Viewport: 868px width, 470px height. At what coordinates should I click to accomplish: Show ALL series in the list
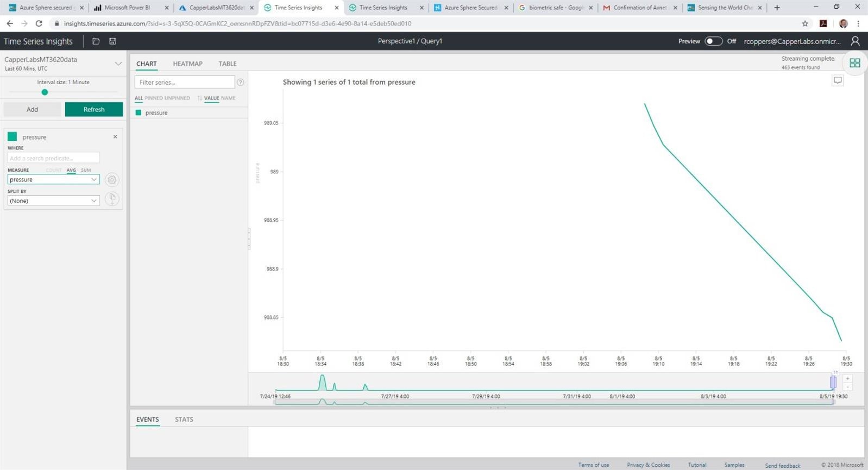point(139,98)
